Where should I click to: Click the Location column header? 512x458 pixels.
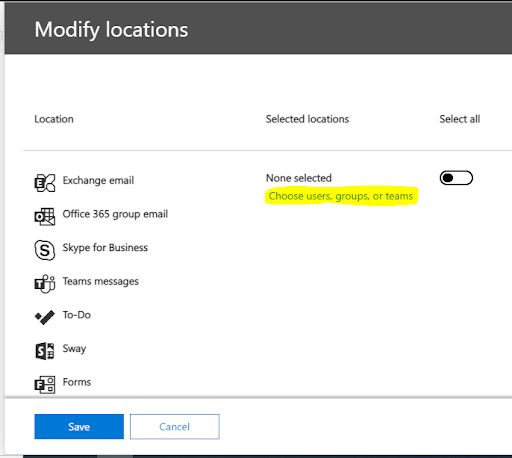tap(54, 119)
